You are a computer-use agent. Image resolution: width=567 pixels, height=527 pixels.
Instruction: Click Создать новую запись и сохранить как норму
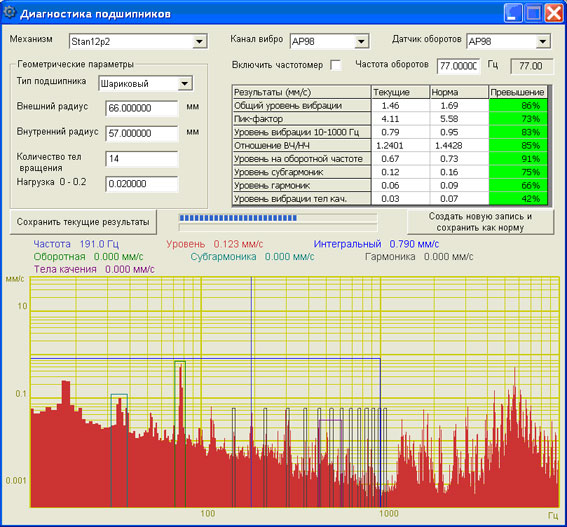point(480,222)
